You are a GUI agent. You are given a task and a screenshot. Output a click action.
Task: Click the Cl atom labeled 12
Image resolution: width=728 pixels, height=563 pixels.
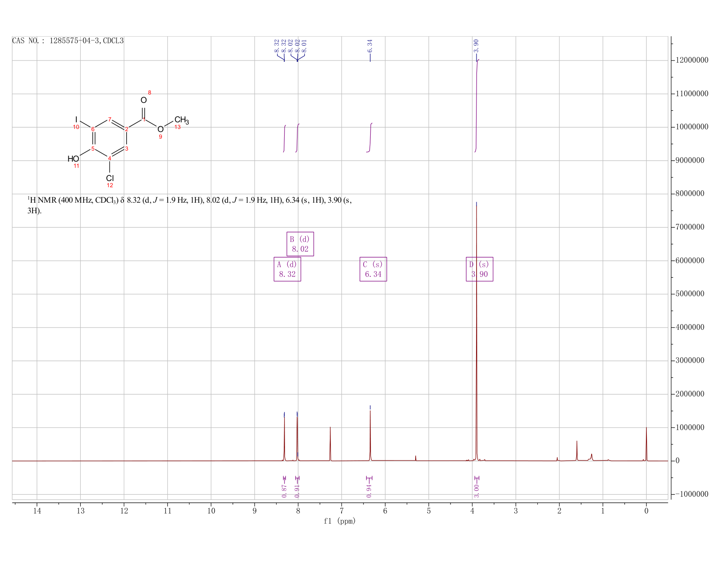[x=110, y=178]
